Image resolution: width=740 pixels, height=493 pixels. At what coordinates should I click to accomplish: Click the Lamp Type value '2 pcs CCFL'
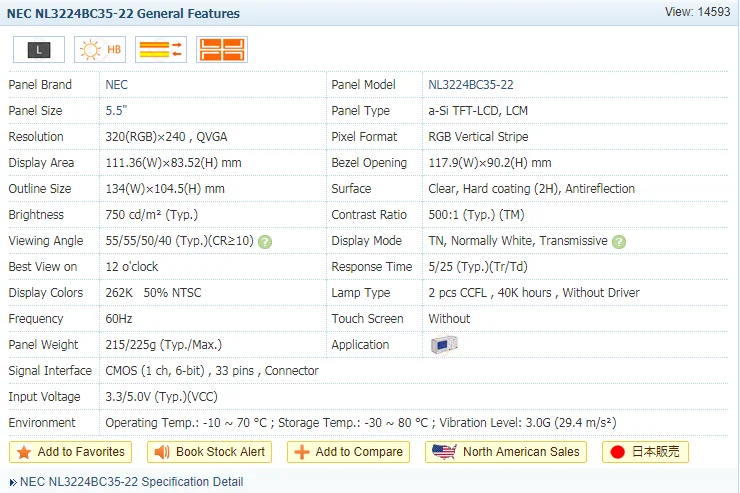click(457, 292)
